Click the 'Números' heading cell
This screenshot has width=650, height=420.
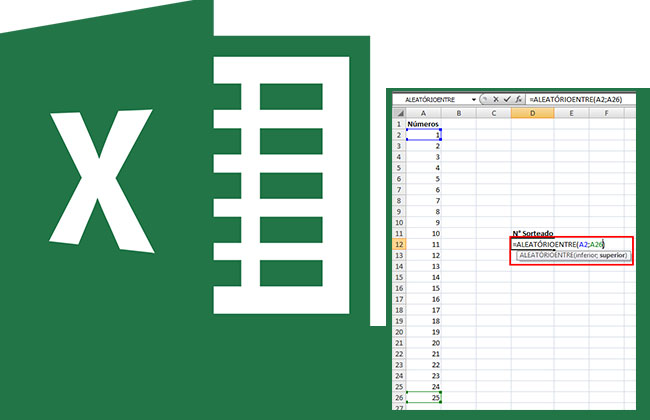point(423,124)
